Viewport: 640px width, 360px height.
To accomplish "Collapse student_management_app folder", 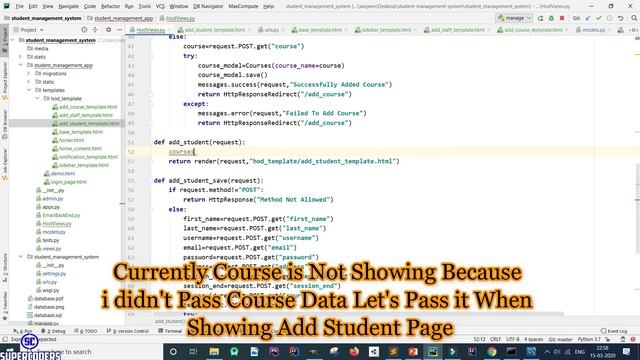I will coord(20,65).
